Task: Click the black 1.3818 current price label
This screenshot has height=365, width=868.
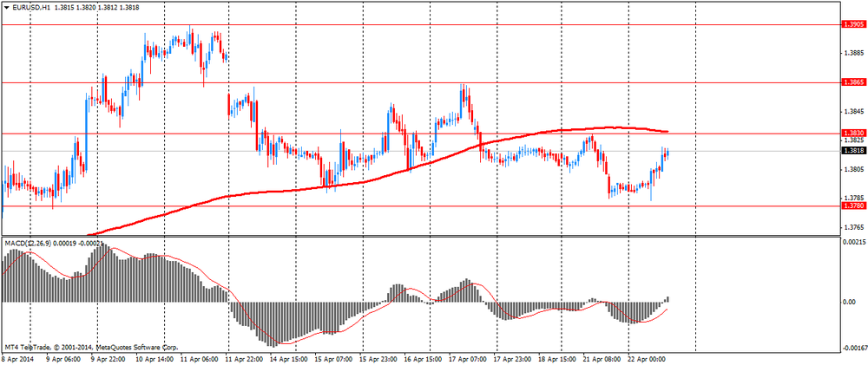Action: [x=853, y=150]
